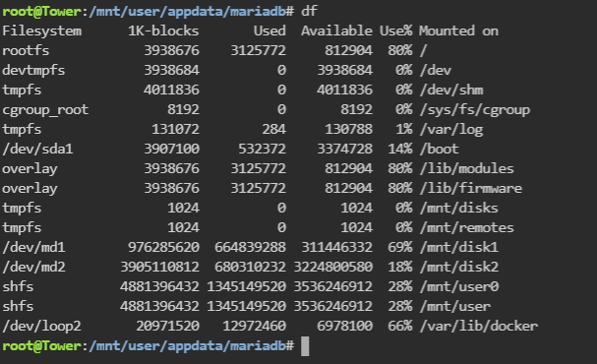597x364 pixels.
Task: Click the /var/lib/docker mount path
Action: (x=479, y=326)
